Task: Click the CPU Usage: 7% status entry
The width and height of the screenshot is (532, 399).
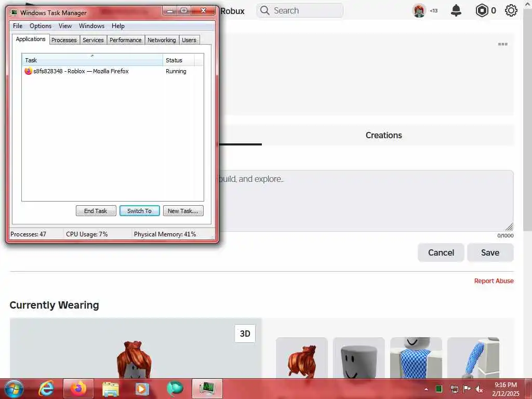Action: click(87, 234)
